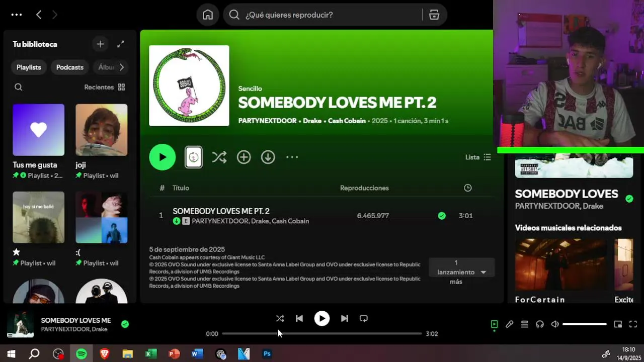The width and height of the screenshot is (644, 362).
Task: Open the mini player
Action: [618, 324]
